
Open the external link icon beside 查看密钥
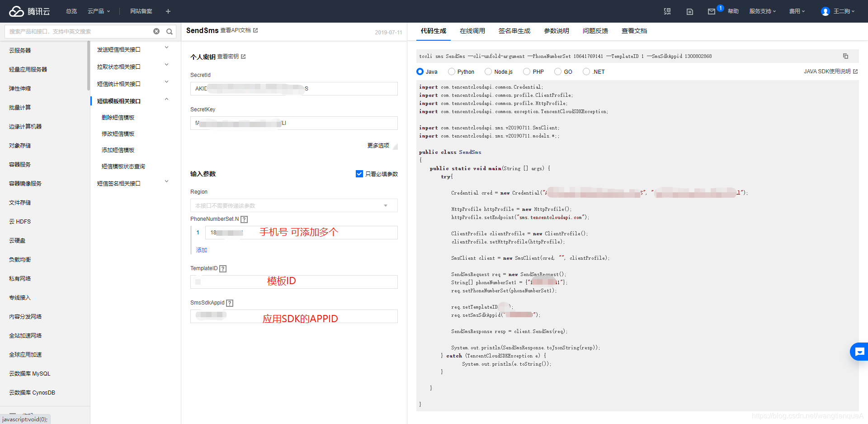click(x=243, y=57)
